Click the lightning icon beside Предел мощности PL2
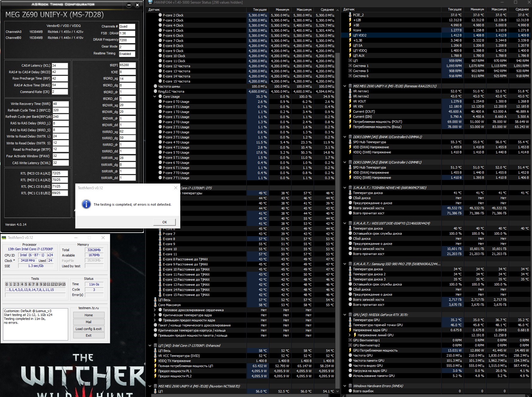The height and width of the screenshot is (397, 532). (x=155, y=376)
